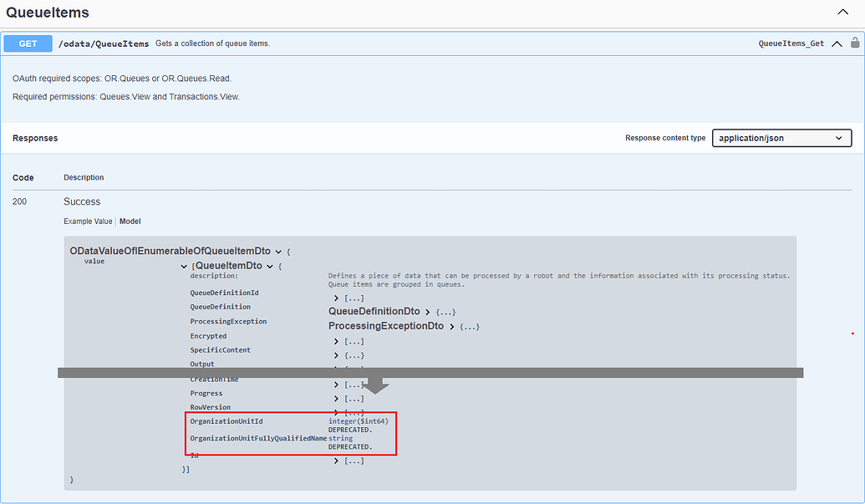This screenshot has width=865, height=504.
Task: Expand the SpecificContent field details
Action: point(335,354)
